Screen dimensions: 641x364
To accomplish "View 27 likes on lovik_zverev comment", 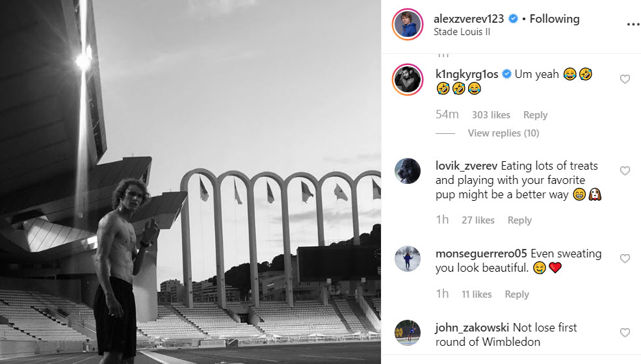I will [x=478, y=220].
